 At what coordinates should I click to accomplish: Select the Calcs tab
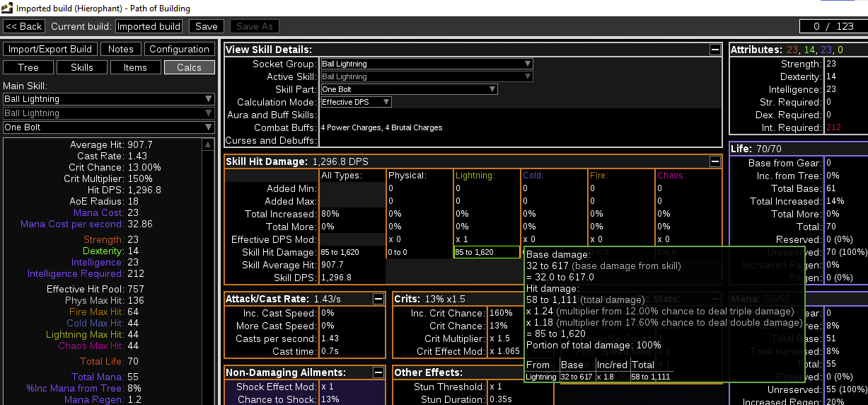pyautogui.click(x=189, y=67)
